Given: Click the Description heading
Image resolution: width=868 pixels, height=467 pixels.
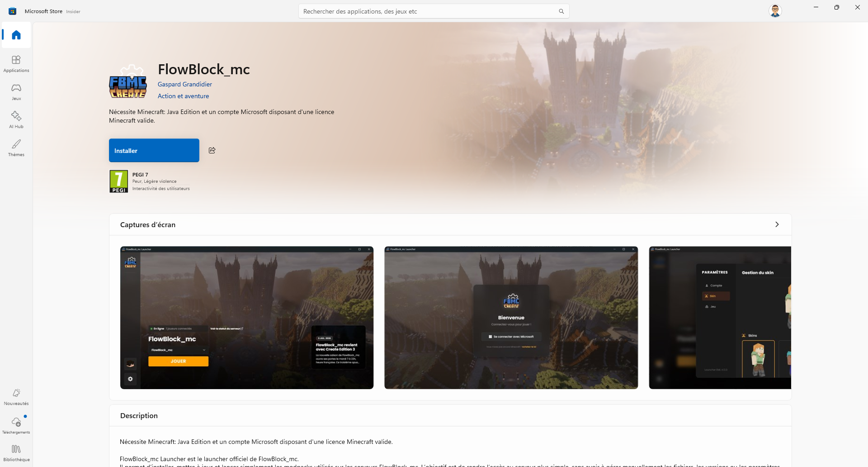Looking at the screenshot, I should (x=139, y=415).
